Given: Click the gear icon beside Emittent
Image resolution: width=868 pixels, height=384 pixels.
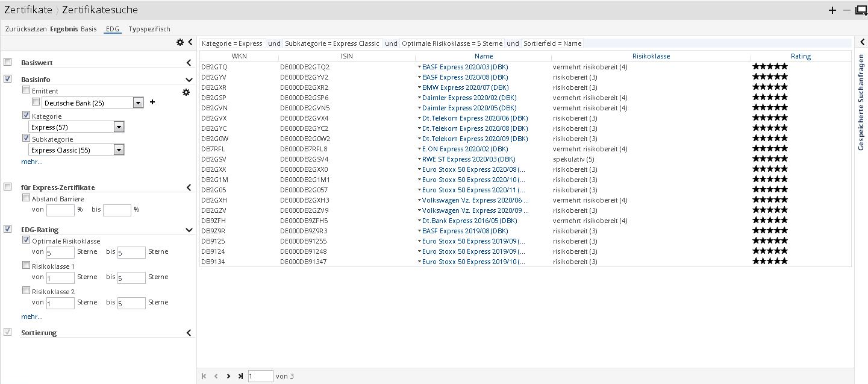Looking at the screenshot, I should click(x=186, y=92).
